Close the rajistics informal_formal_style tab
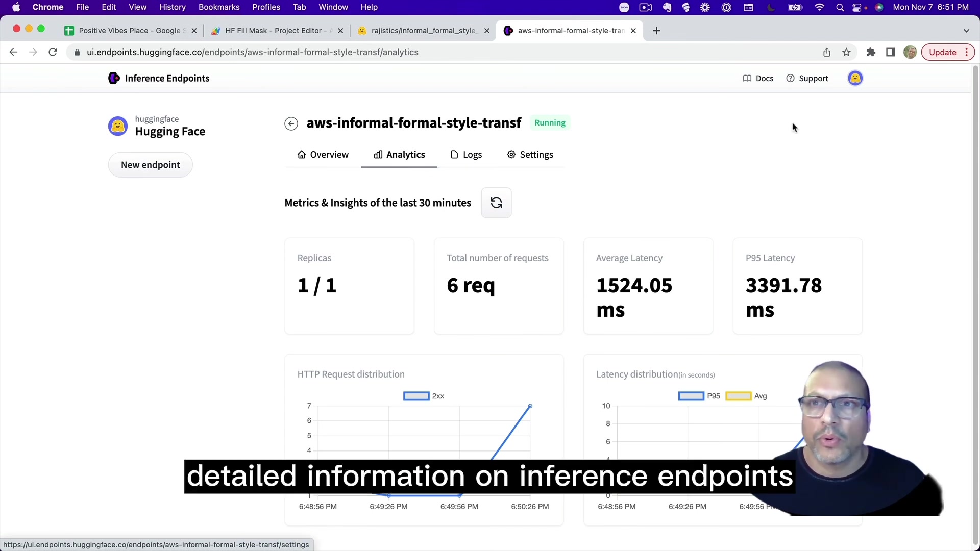 [487, 31]
